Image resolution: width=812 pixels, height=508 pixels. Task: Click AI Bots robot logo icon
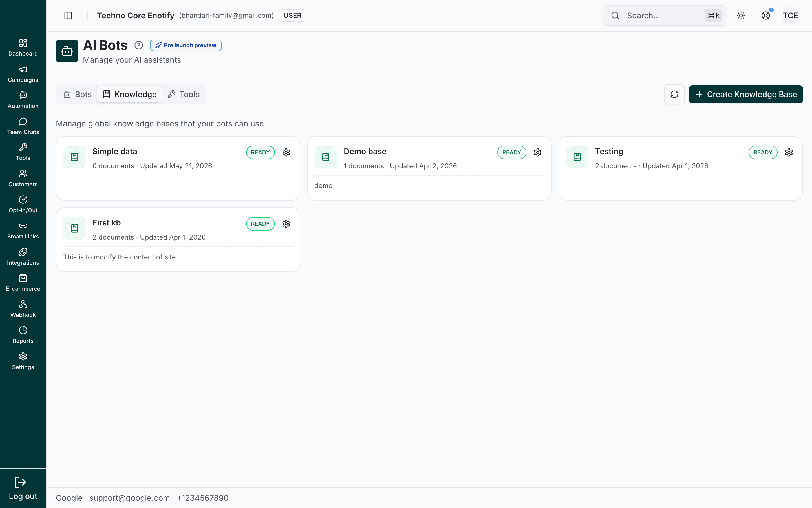pos(67,51)
